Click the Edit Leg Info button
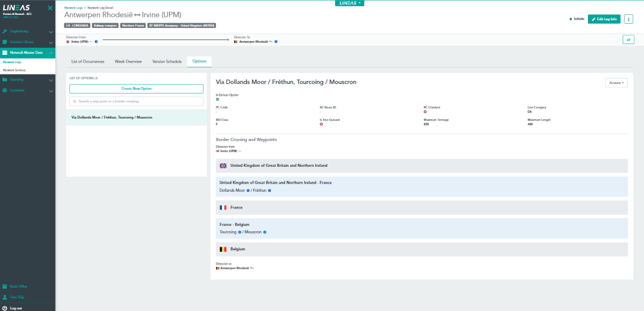Viewport: 644px width, 311px height. pyautogui.click(x=603, y=19)
